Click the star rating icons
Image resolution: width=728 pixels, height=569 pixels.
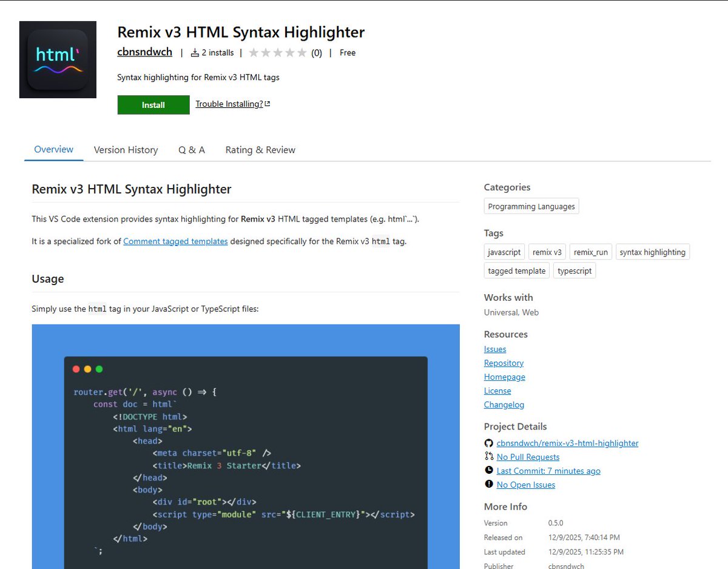tap(278, 53)
